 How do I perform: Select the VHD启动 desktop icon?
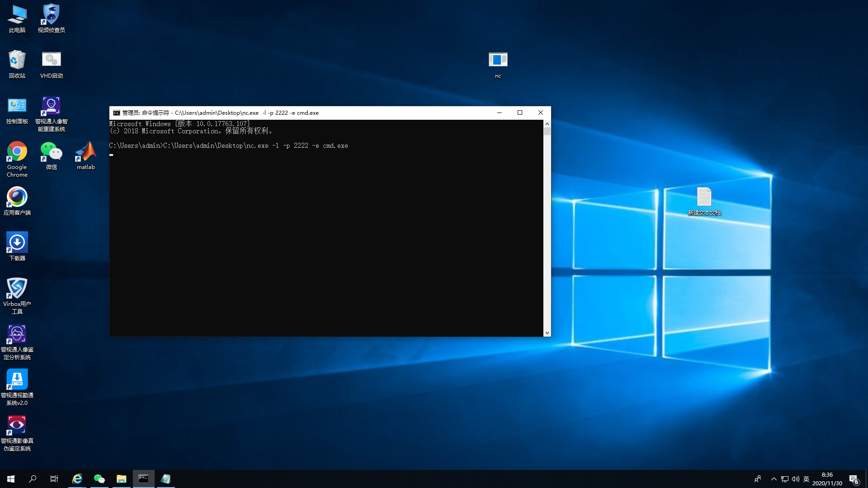click(x=52, y=60)
